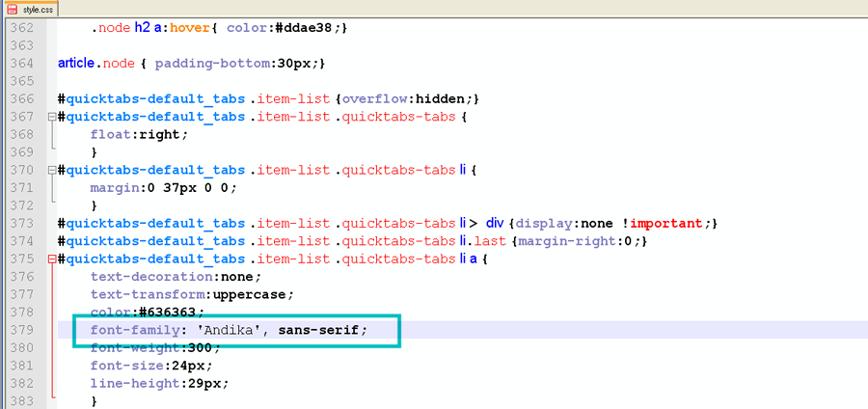Collapse the fold marker at line 367
The width and height of the screenshot is (868, 409).
[x=51, y=117]
